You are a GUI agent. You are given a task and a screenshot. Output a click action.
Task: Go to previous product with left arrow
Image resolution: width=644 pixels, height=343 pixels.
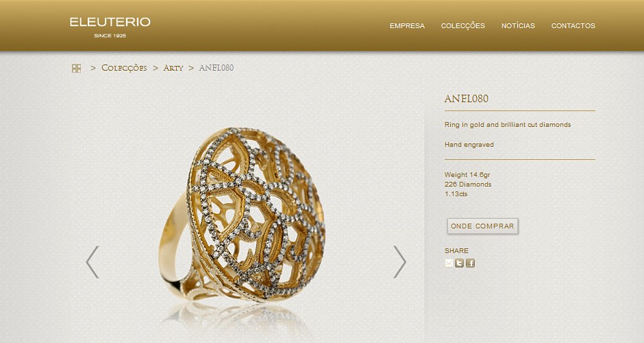click(92, 262)
